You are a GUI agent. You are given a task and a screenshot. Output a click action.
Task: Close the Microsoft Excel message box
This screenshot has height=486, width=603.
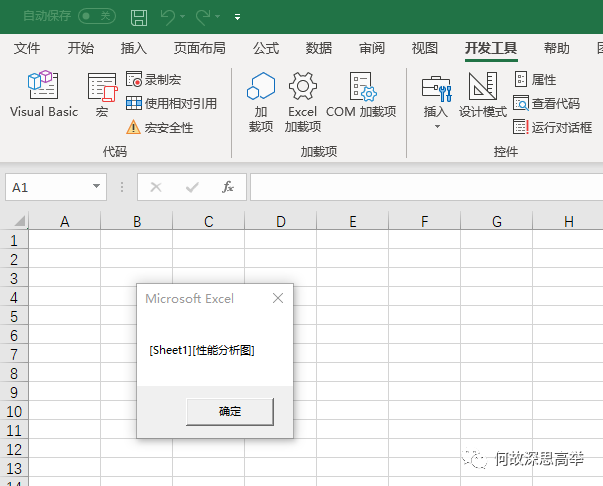tap(278, 298)
